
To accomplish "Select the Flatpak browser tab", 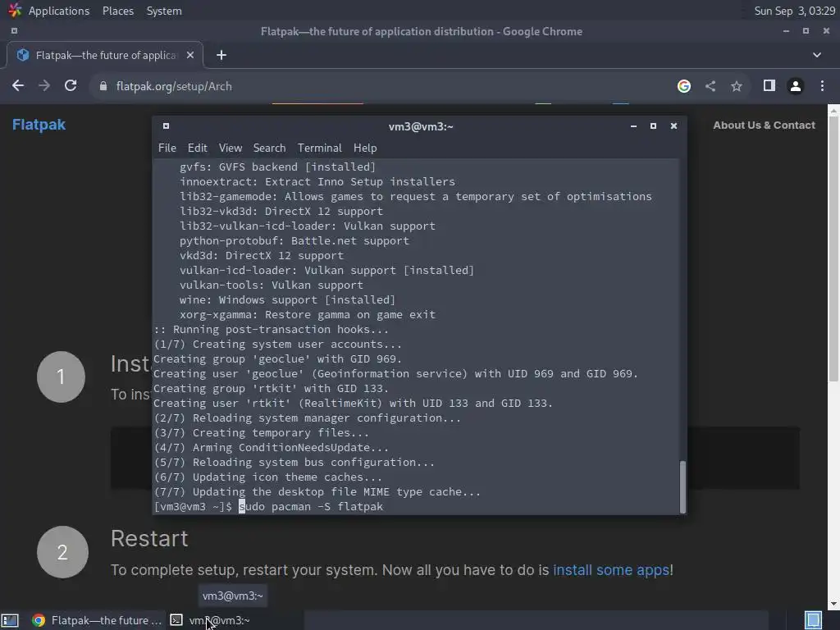I will tap(104, 55).
